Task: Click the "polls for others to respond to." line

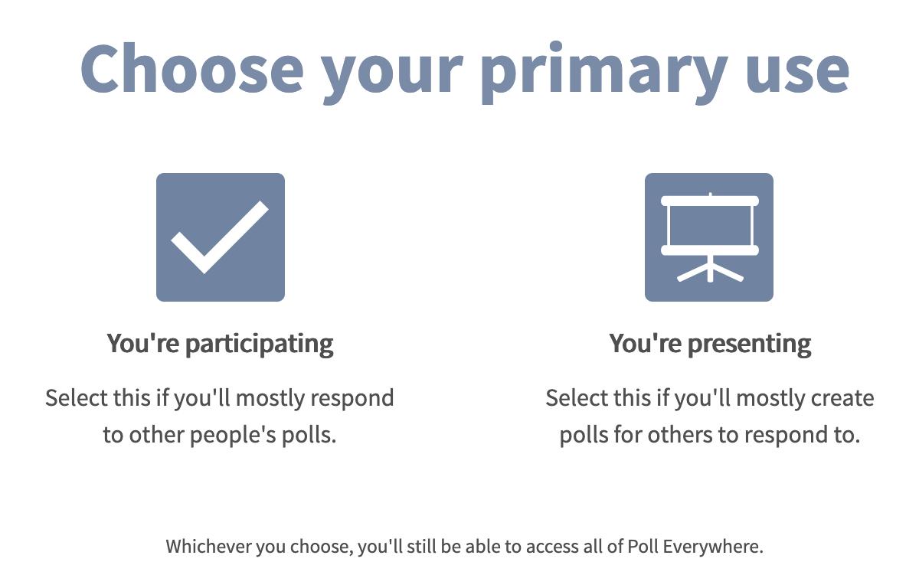Action: coord(710,435)
